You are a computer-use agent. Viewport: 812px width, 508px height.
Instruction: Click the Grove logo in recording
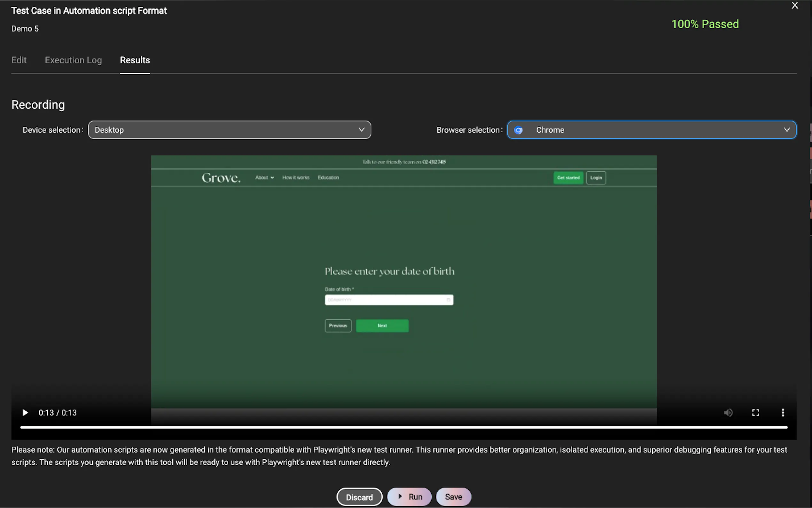[221, 178]
